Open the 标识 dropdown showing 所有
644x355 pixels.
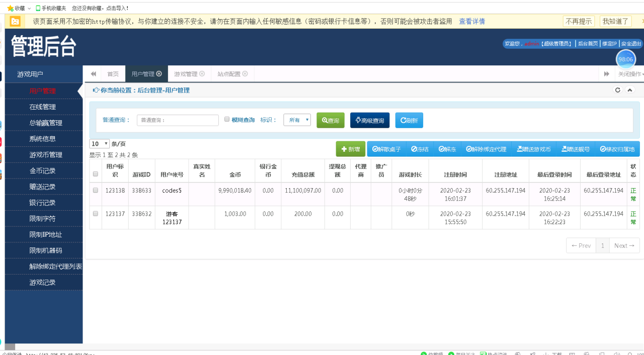[297, 120]
